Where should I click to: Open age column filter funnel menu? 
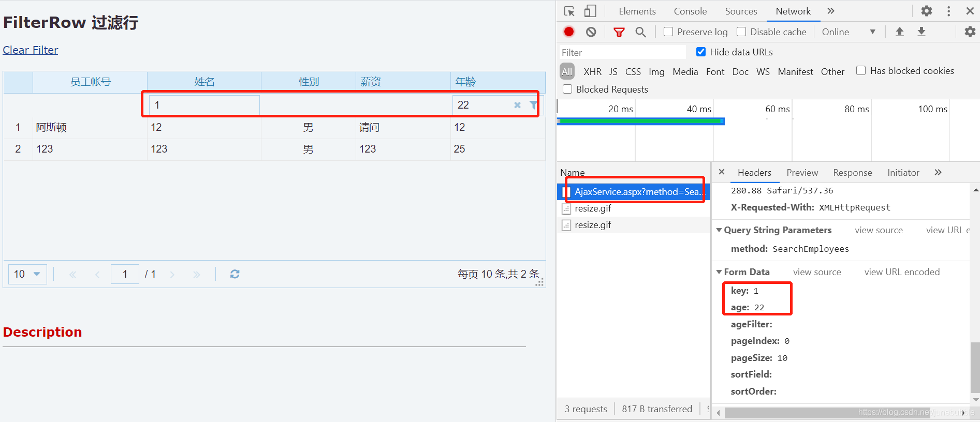[x=533, y=105]
